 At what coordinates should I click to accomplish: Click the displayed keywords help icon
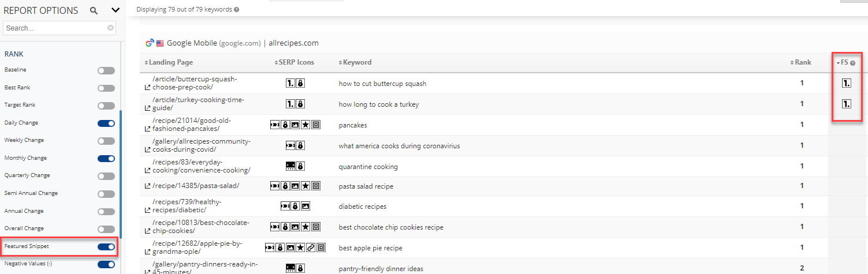point(237,10)
